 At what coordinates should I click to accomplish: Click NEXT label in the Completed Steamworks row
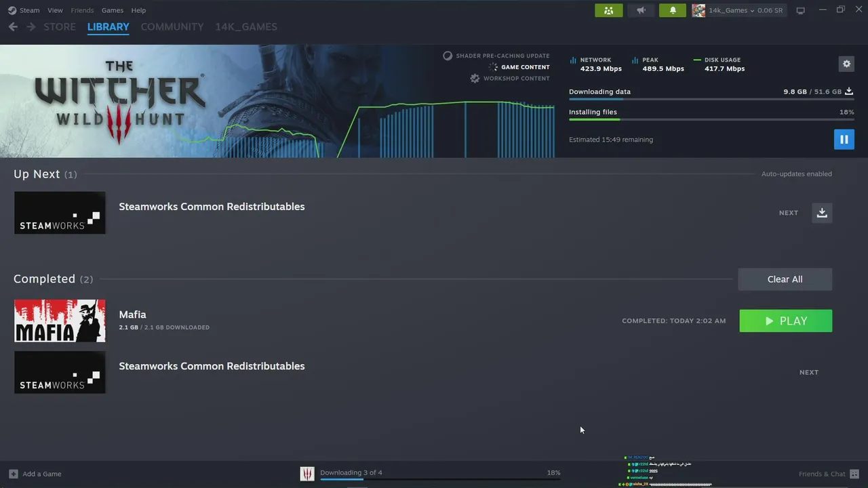pyautogui.click(x=809, y=372)
